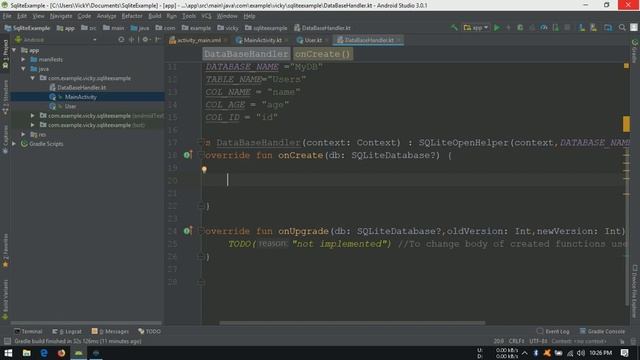Toggle tool window bars icon at bottom-left corner
Image resolution: width=640 pixels, height=360 pixels.
[7, 341]
